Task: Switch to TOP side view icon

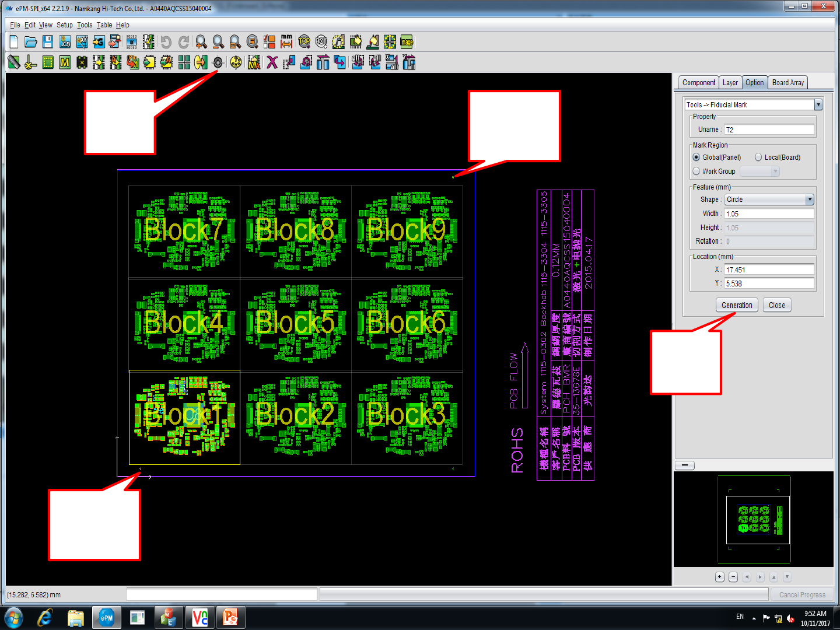Action: pos(304,42)
